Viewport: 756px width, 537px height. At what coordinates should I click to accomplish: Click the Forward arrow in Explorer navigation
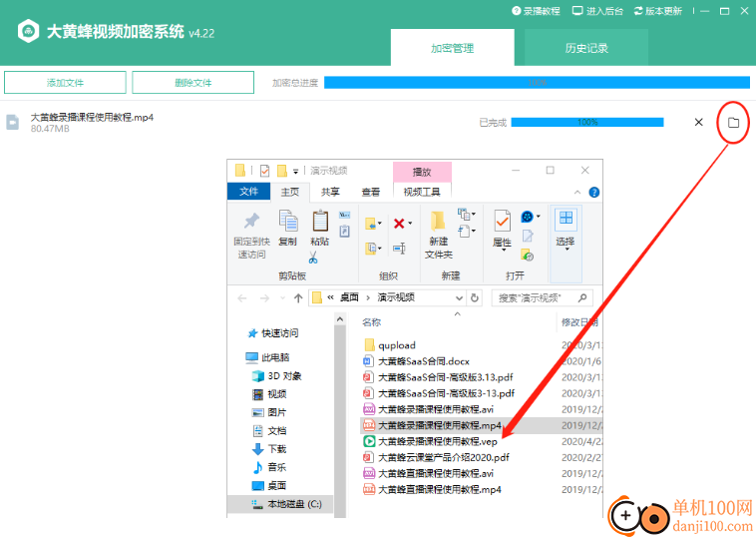coord(264,298)
